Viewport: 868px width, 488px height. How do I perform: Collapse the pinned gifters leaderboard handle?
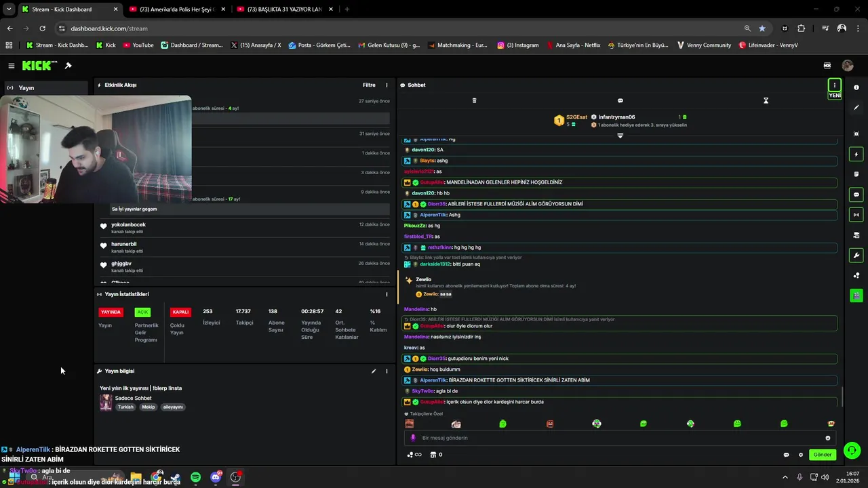click(620, 136)
